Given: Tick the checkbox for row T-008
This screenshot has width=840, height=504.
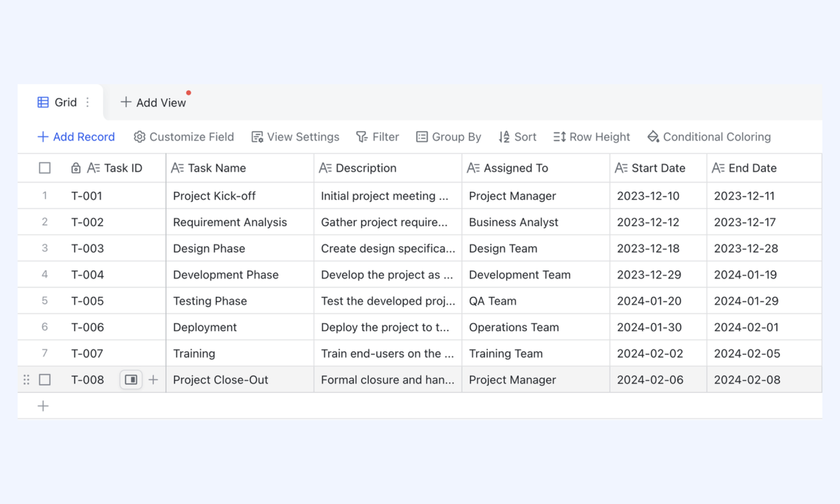Looking at the screenshot, I should [x=45, y=380].
